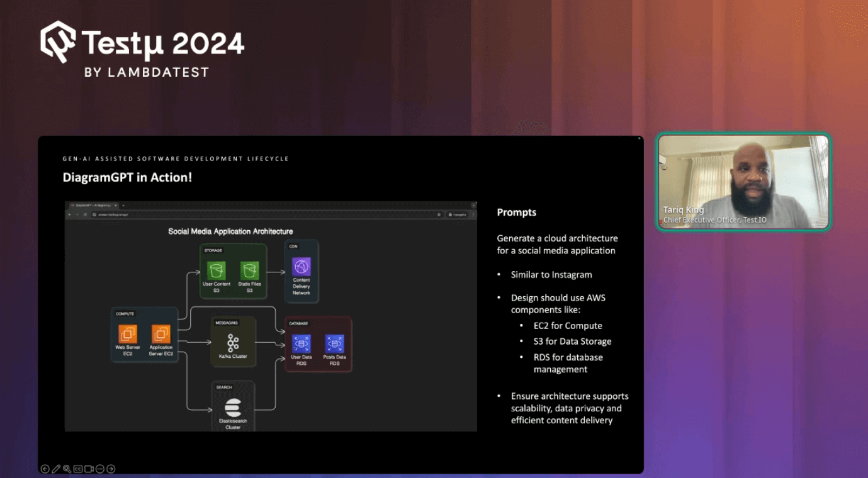The height and width of the screenshot is (478, 868).
Task: Click the 'BY LAMBDATEST' text under logo
Action: (x=147, y=72)
